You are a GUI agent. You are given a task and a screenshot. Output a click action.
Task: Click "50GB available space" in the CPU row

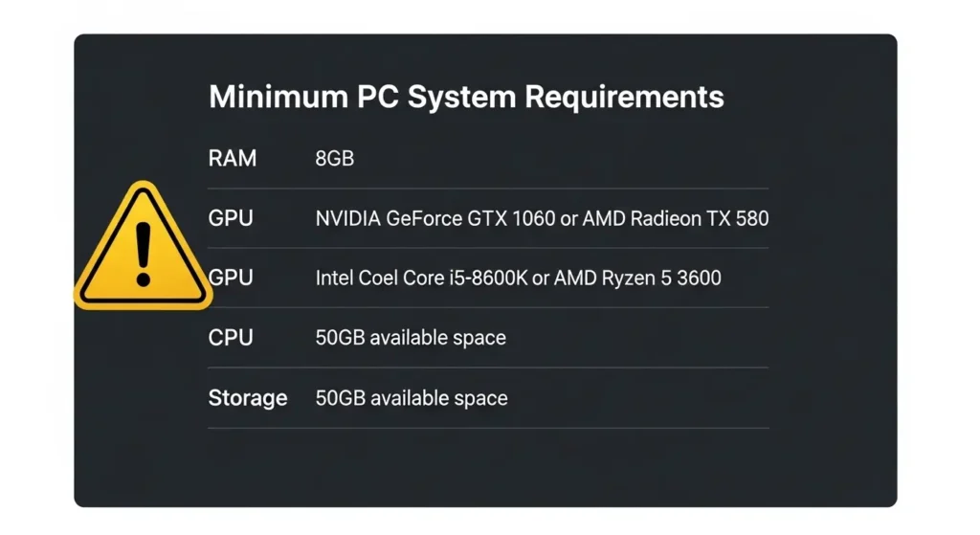click(x=411, y=338)
